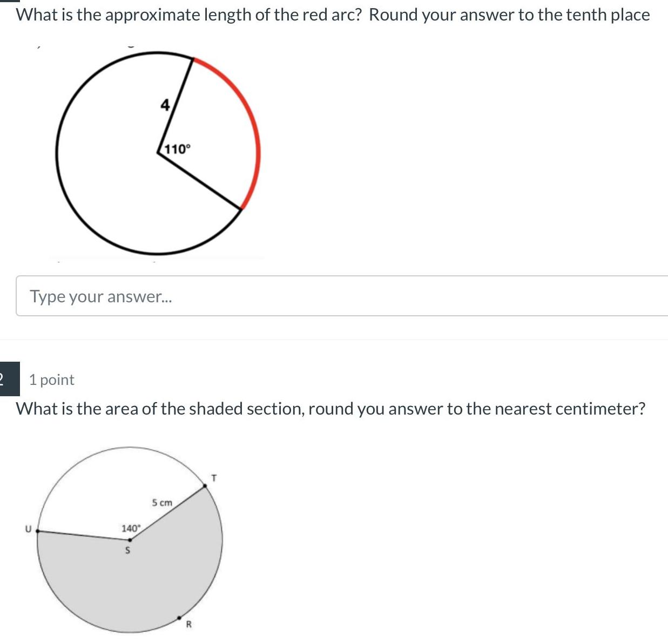668x644 pixels.
Task: Click point R on the circle
Action: (x=180, y=618)
